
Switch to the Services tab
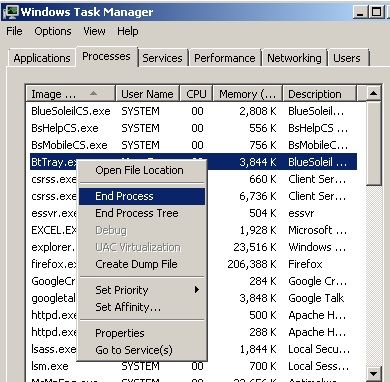(x=162, y=58)
